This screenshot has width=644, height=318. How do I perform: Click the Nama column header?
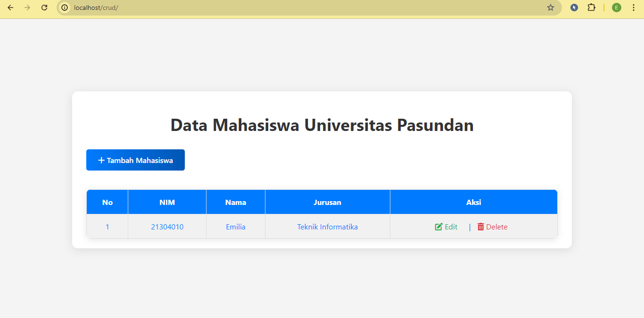236,202
